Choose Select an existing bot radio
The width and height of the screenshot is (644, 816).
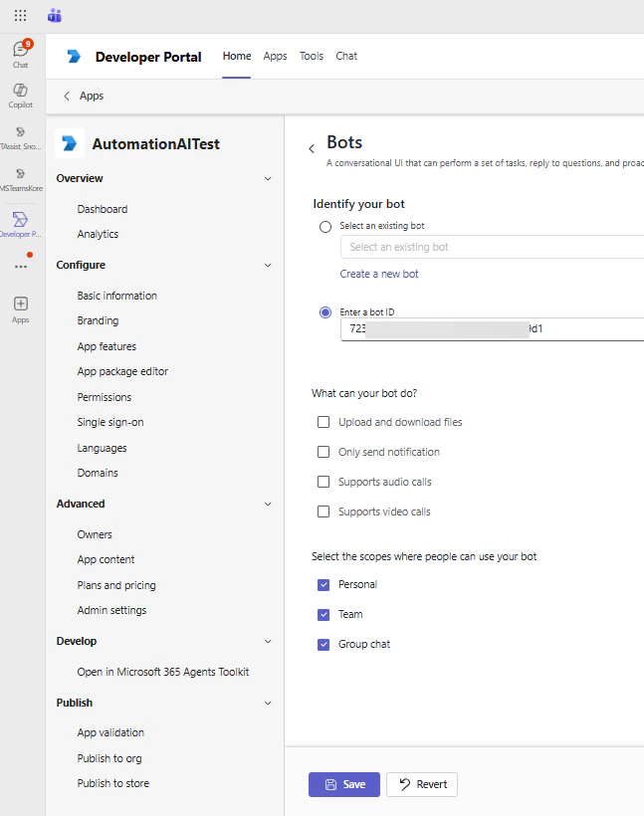click(325, 227)
